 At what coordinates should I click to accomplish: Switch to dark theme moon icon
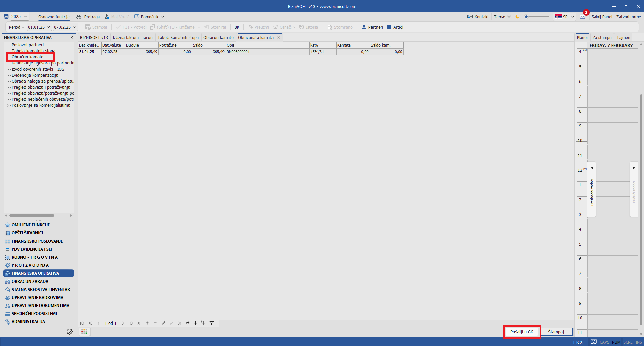click(x=517, y=17)
